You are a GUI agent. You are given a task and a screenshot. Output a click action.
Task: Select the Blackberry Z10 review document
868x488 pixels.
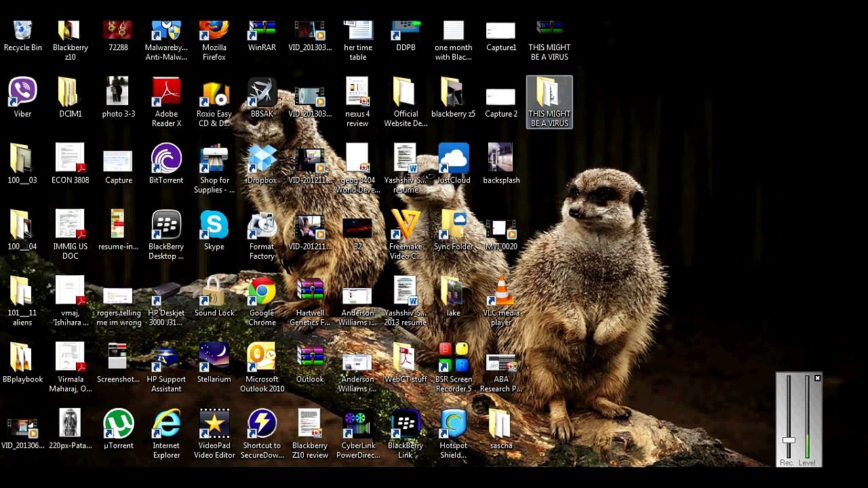coord(310,435)
